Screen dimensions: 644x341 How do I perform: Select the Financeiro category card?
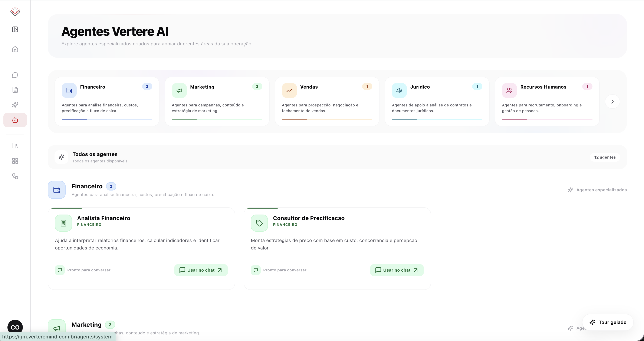pyautogui.click(x=107, y=101)
